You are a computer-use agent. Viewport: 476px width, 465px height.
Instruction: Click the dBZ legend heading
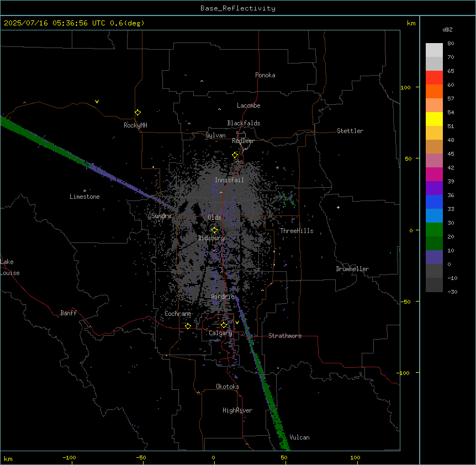tap(447, 29)
